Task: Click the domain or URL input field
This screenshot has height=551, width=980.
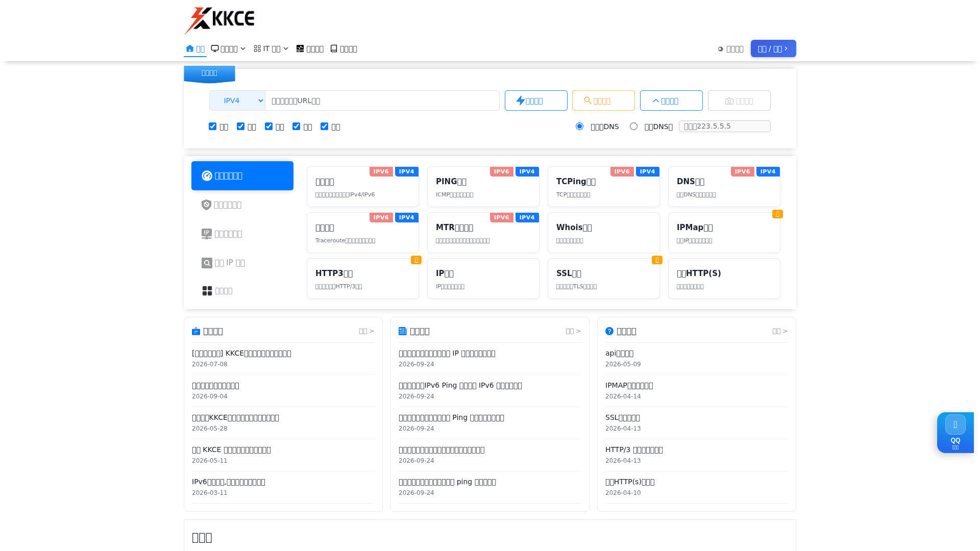Action: coord(382,101)
